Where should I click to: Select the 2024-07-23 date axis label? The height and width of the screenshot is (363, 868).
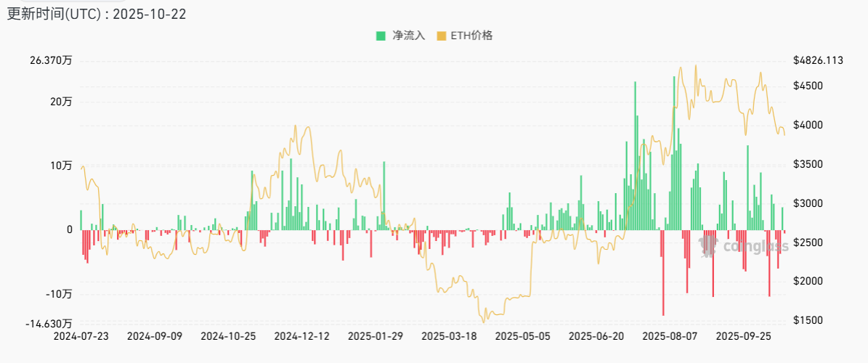pyautogui.click(x=81, y=337)
